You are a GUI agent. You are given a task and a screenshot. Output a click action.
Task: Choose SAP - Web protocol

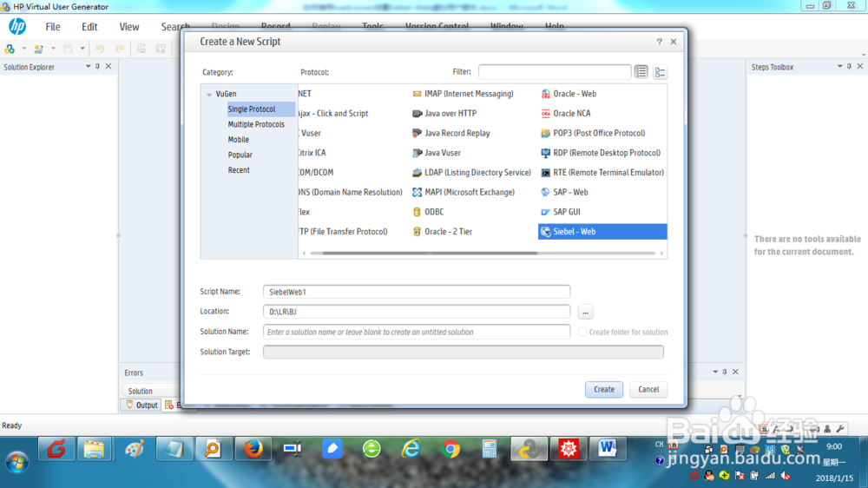[x=565, y=192]
